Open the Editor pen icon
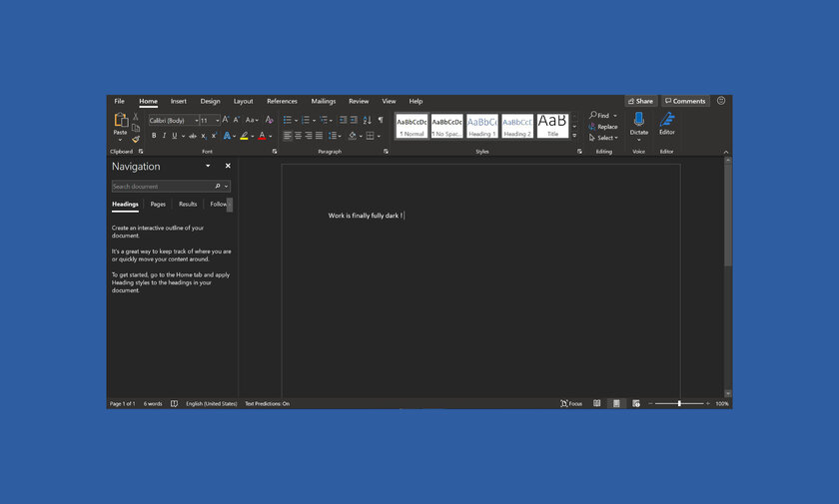The height and width of the screenshot is (504, 839). 667,119
